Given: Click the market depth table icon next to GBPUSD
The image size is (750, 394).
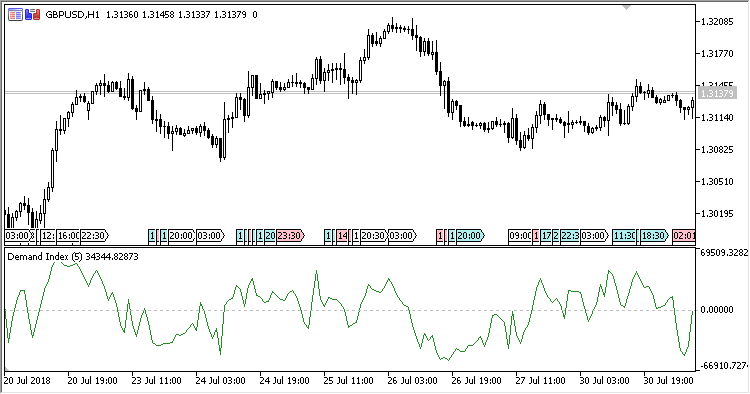Looking at the screenshot, I should tap(15, 15).
